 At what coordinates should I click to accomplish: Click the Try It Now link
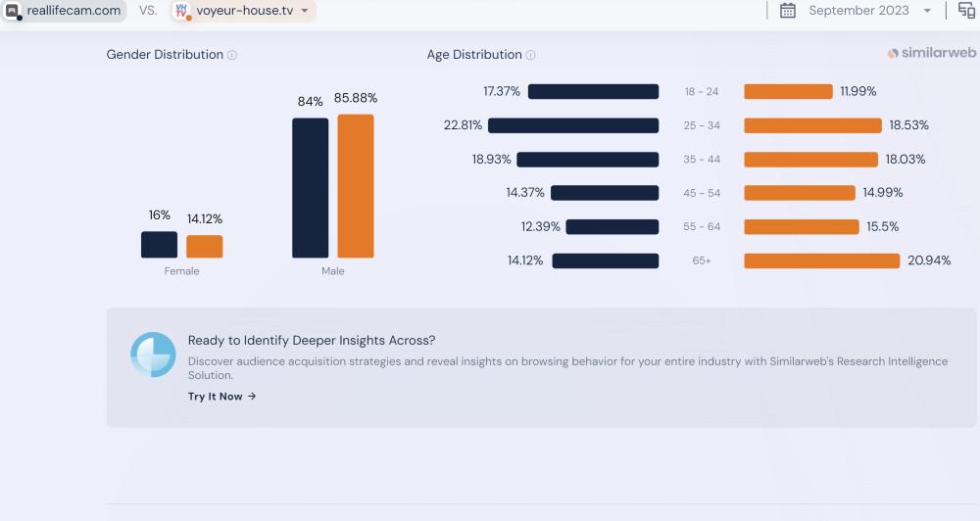click(221, 397)
